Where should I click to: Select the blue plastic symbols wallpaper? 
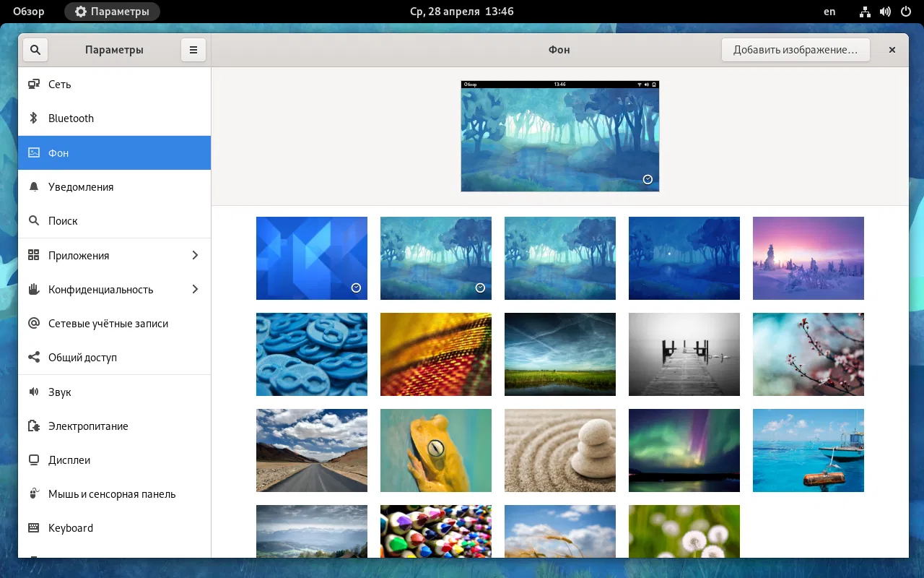pyautogui.click(x=312, y=354)
